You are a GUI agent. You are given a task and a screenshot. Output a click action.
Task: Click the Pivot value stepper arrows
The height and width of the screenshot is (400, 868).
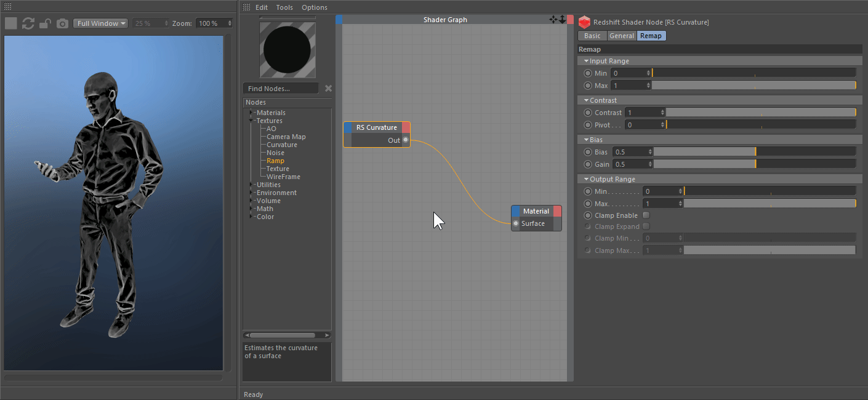(x=662, y=125)
